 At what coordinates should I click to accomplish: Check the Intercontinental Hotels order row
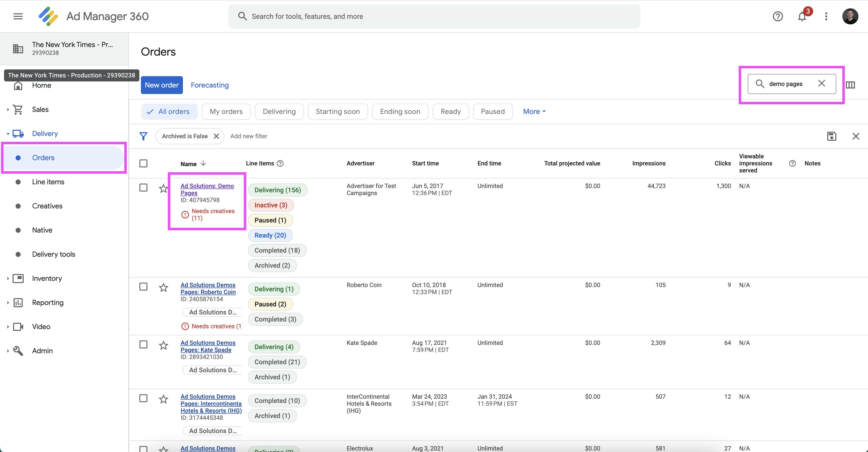click(143, 398)
